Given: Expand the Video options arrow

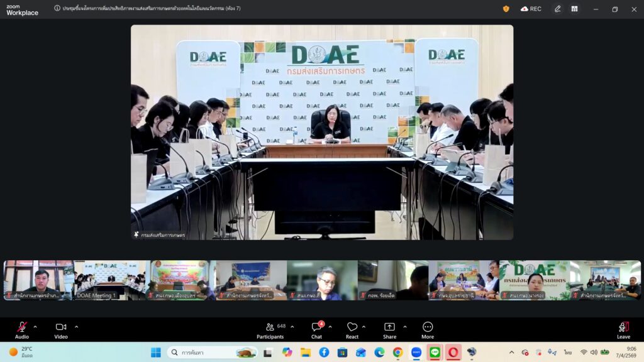Looking at the screenshot, I should pyautogui.click(x=76, y=327).
